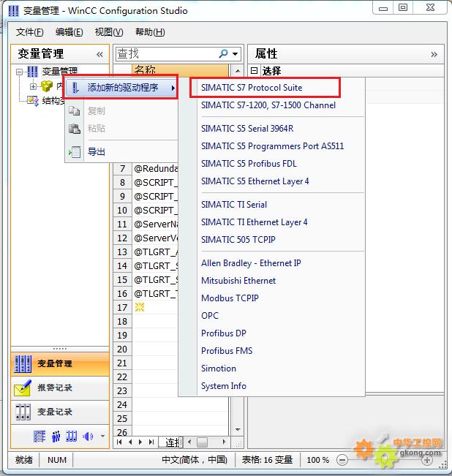This screenshot has width=452, height=476.
Task: Open 报警记录 navigation bar button
Action: click(60, 388)
